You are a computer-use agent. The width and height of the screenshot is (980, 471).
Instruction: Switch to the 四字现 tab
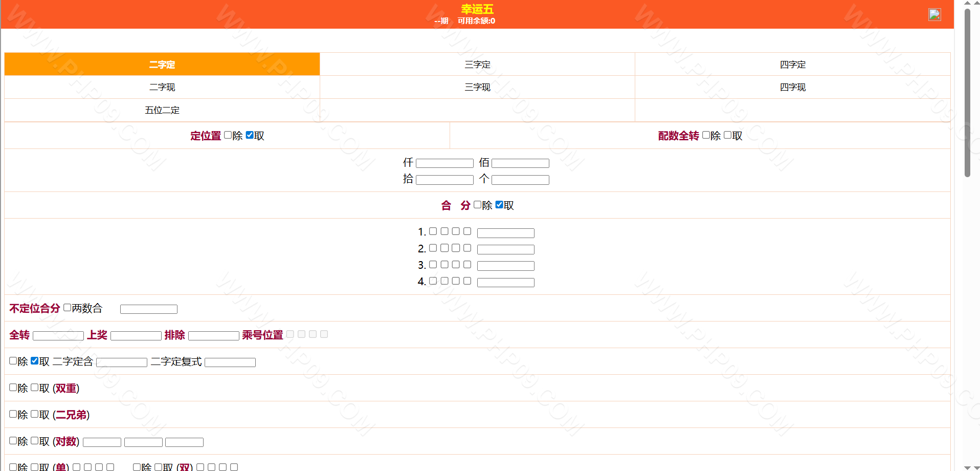792,87
